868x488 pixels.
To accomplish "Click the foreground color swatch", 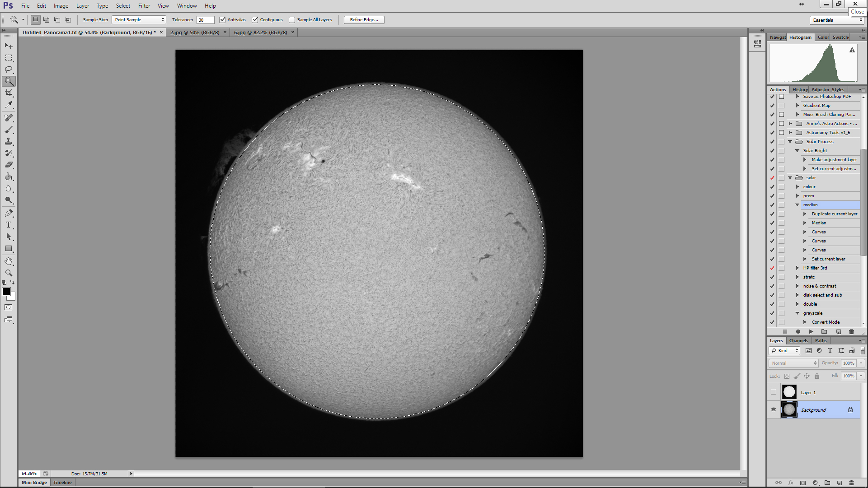I will (6, 292).
